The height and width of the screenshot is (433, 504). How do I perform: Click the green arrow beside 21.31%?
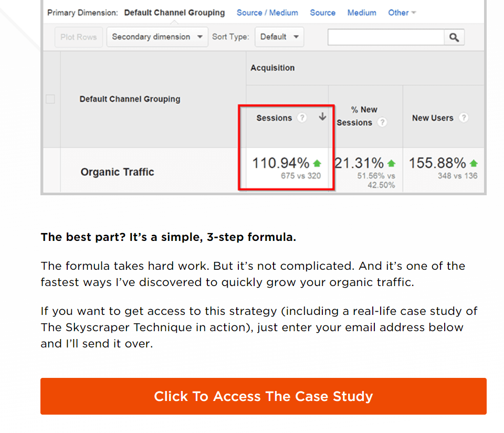click(x=392, y=163)
